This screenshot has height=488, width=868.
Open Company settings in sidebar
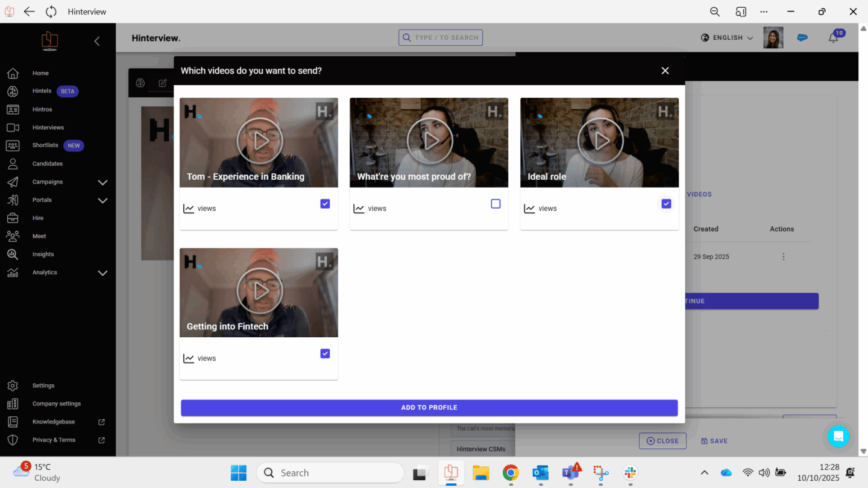(56, 404)
